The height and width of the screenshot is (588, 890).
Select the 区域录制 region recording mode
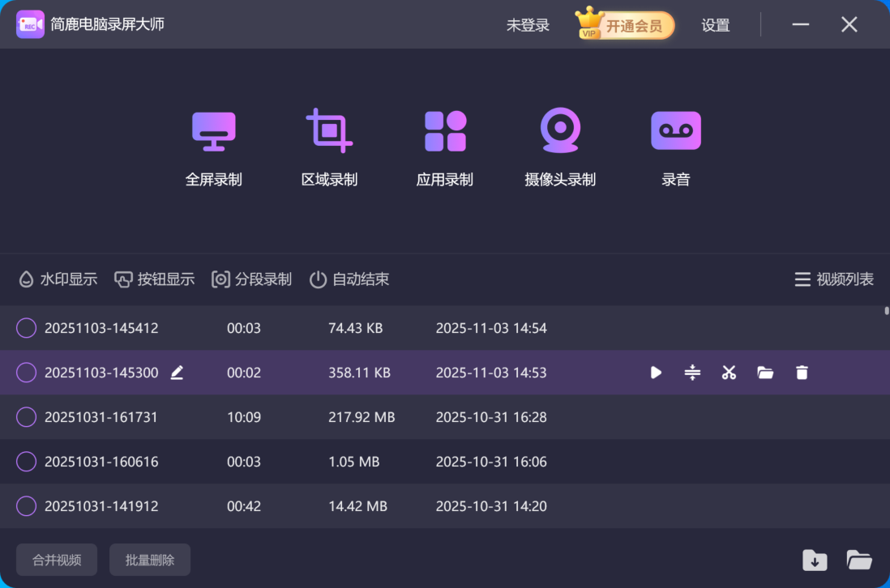coord(329,146)
